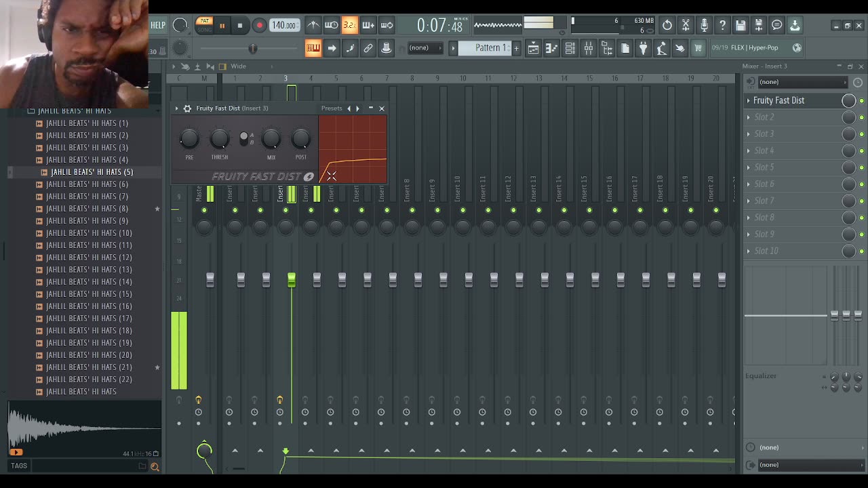Toggle the 3-2-1 countdown before recording
Image resolution: width=868 pixels, height=488 pixels.
coord(349,25)
